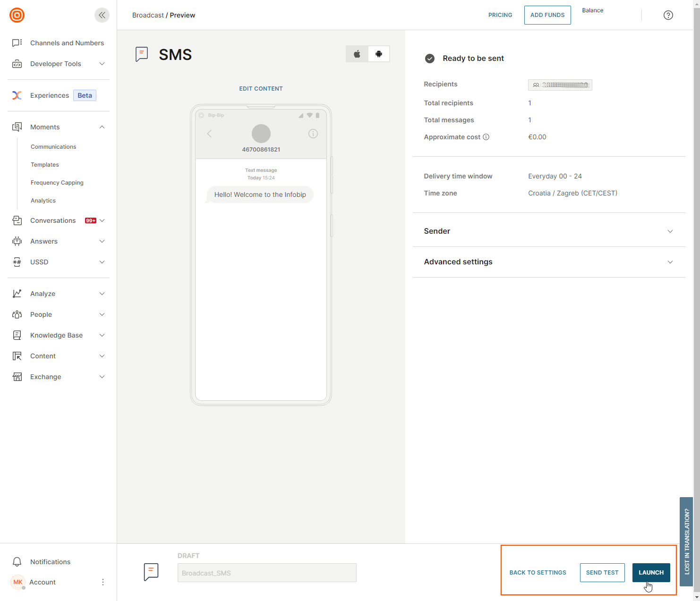Image resolution: width=700 pixels, height=601 pixels.
Task: Expand the Developer Tools menu
Action: coord(102,64)
